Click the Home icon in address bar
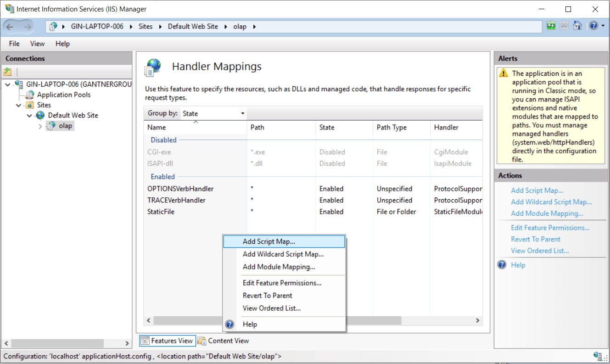The width and height of the screenshot is (610, 364). [578, 26]
